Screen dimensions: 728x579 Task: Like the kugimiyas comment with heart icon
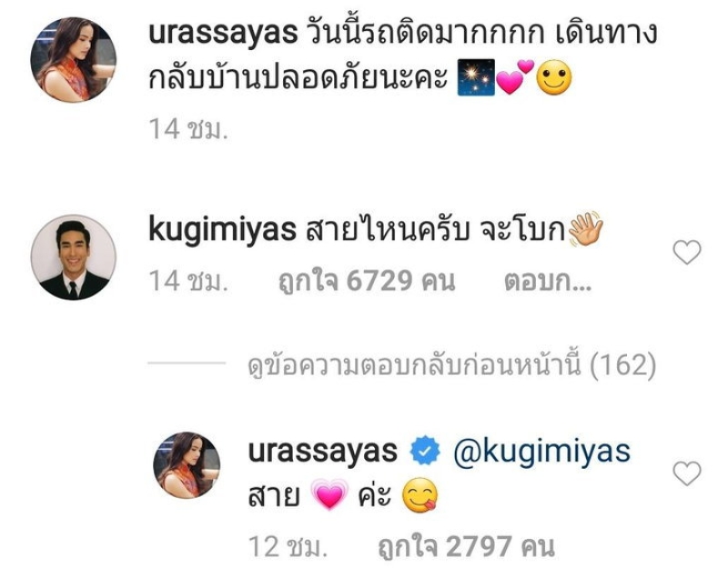click(687, 252)
